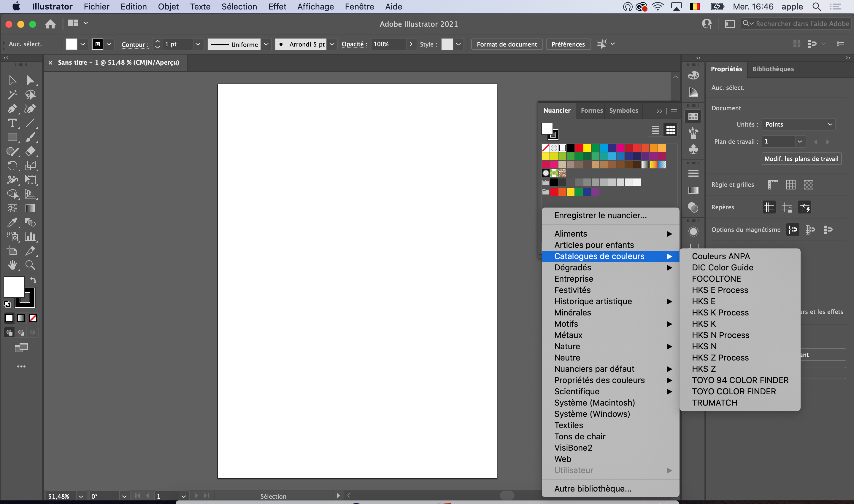Select the Hand tool
This screenshot has height=504, width=854.
(x=12, y=265)
